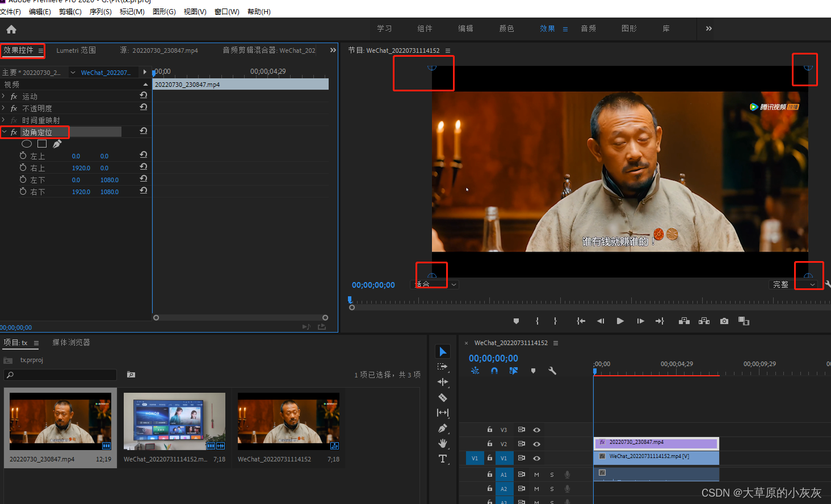Viewport: 831px width, 504px height.
Task: Show hidden source panel tabs chevrons
Action: [x=333, y=50]
